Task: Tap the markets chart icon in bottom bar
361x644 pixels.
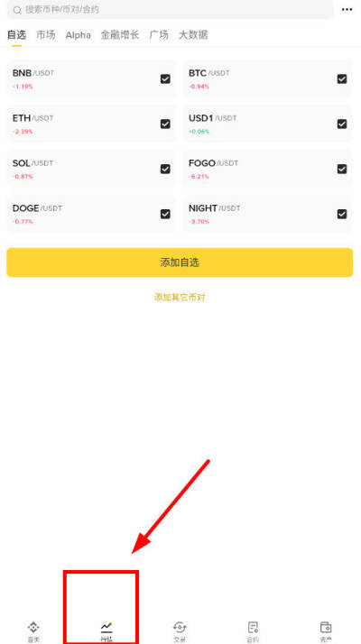Action: click(106, 627)
